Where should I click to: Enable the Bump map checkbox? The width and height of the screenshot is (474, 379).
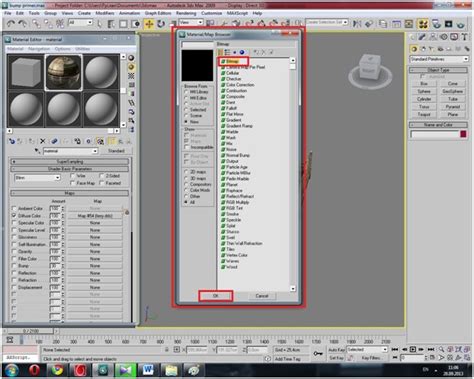coord(14,266)
